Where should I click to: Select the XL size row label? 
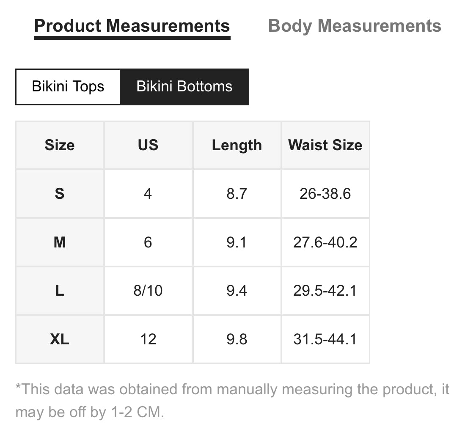tap(60, 339)
